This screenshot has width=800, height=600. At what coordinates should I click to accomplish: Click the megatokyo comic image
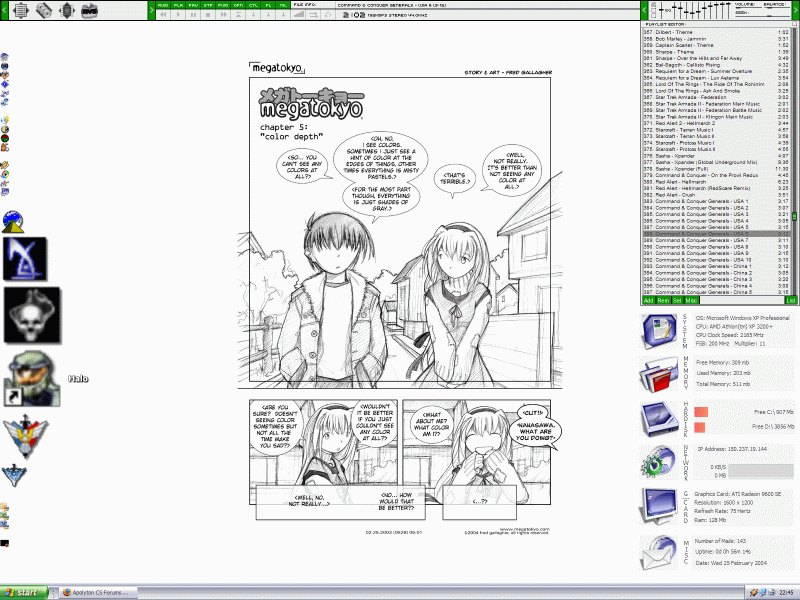[400, 298]
